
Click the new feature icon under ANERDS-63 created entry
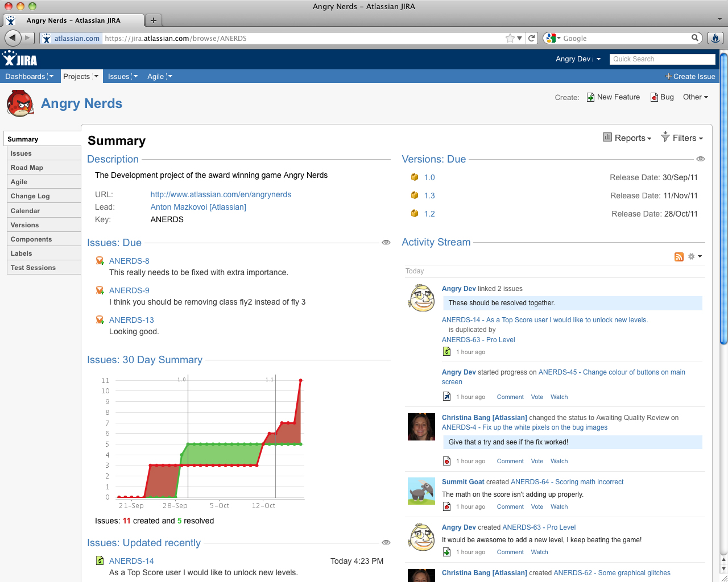tap(446, 552)
